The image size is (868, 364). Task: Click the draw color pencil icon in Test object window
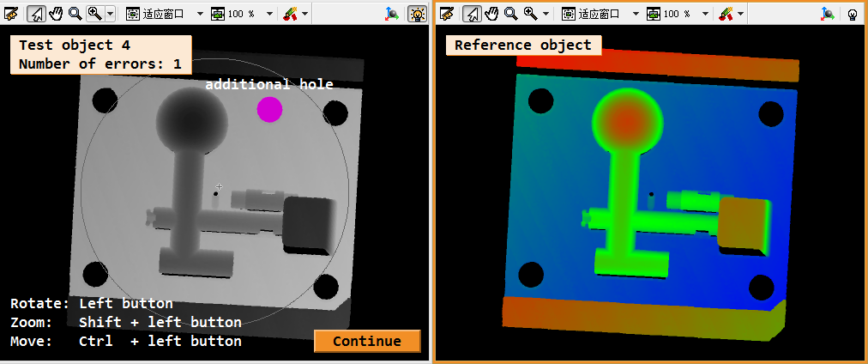click(x=289, y=14)
